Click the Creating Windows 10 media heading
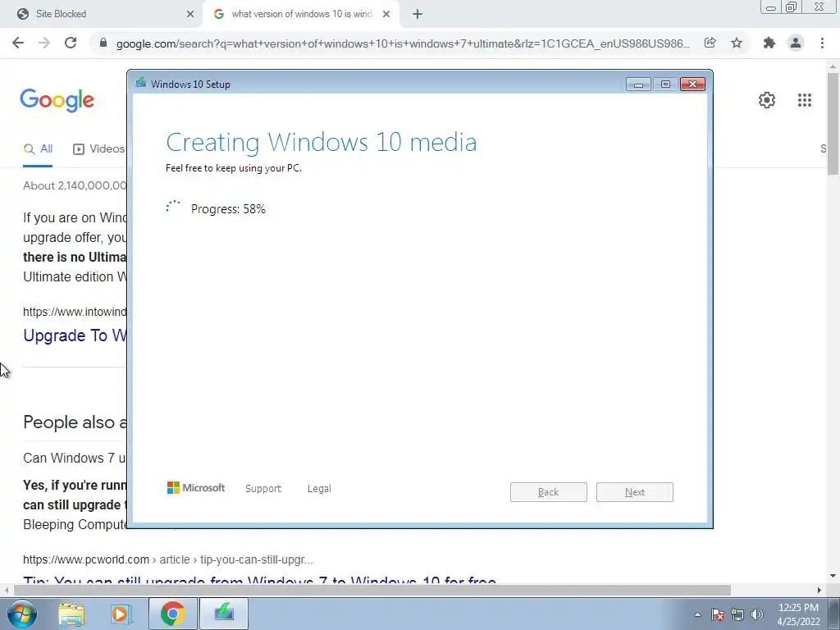Viewport: 840px width, 630px height. point(322,143)
